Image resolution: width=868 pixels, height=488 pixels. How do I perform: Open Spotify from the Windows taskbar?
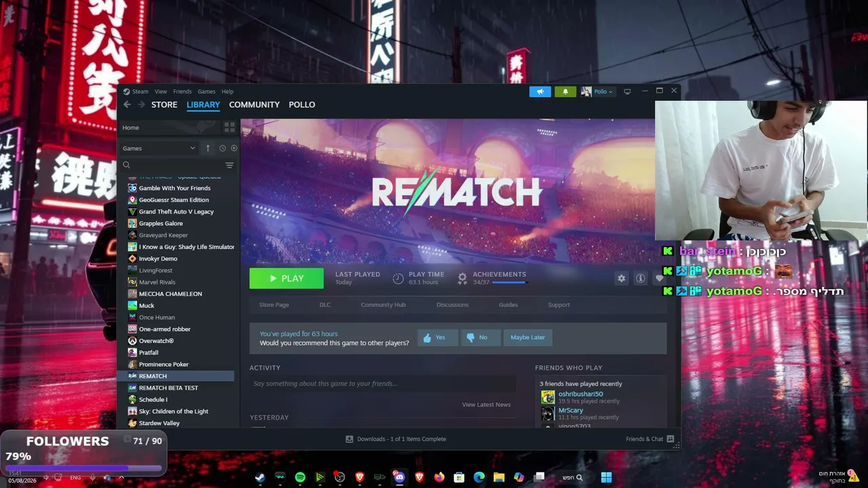tap(300, 478)
